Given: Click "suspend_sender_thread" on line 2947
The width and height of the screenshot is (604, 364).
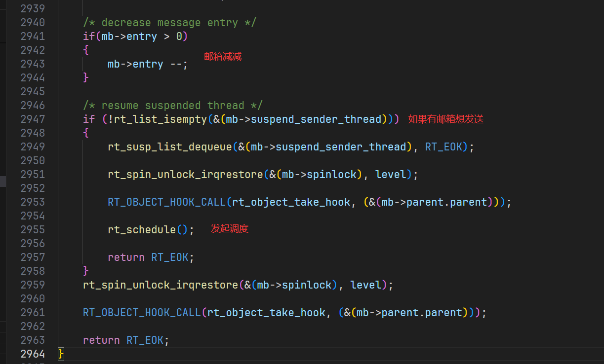Looking at the screenshot, I should pos(316,119).
